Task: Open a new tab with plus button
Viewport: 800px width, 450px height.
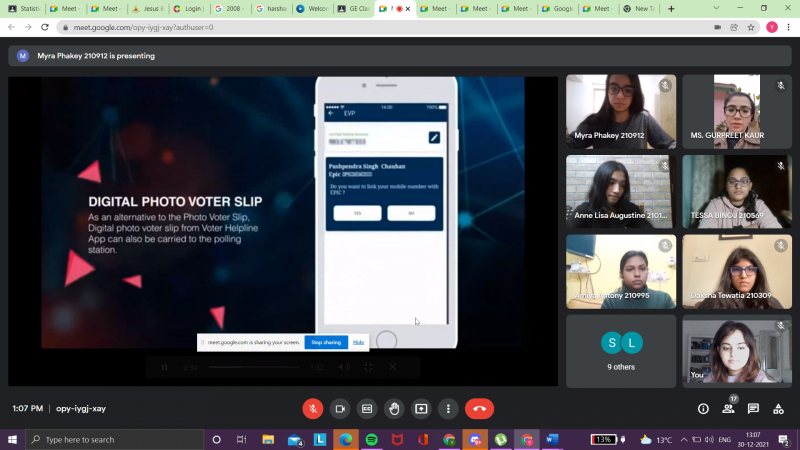Action: [x=671, y=9]
